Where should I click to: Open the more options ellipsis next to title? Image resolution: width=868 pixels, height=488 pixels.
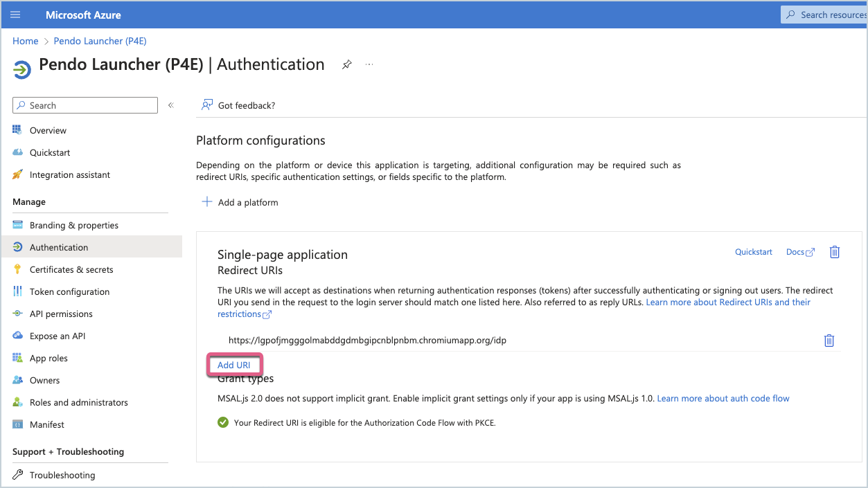[369, 64]
